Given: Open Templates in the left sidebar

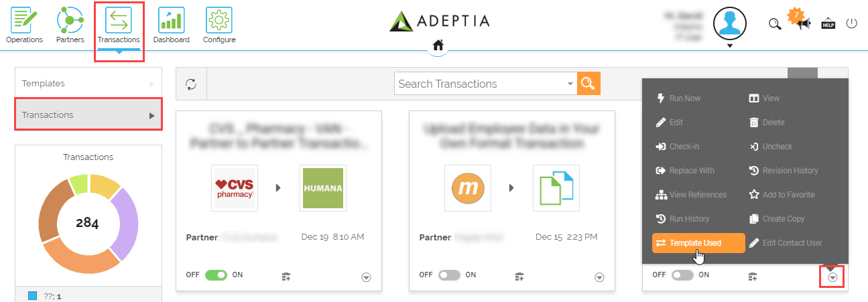Looking at the screenshot, I should click(88, 84).
